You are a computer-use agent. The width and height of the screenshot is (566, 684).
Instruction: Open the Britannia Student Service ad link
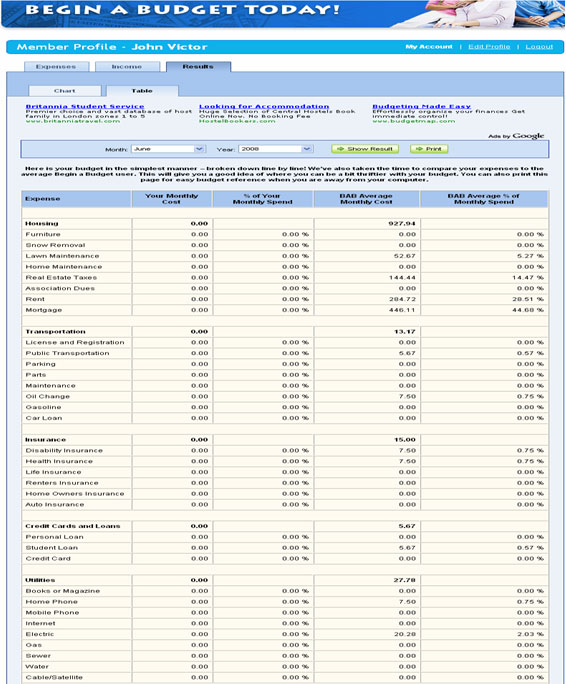coord(85,106)
